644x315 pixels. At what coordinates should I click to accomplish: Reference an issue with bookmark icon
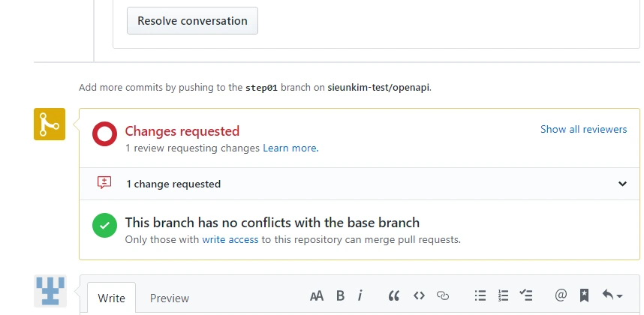click(584, 296)
